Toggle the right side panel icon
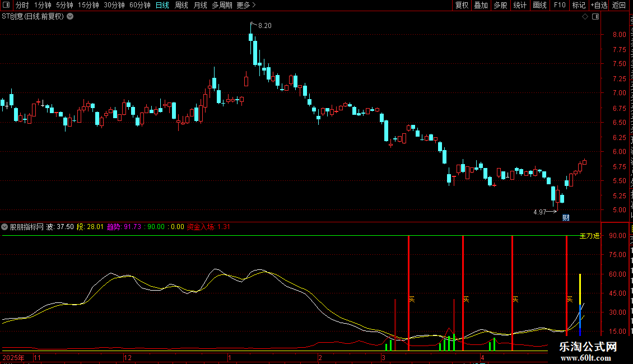This screenshot has height=364, width=633. tap(595, 17)
